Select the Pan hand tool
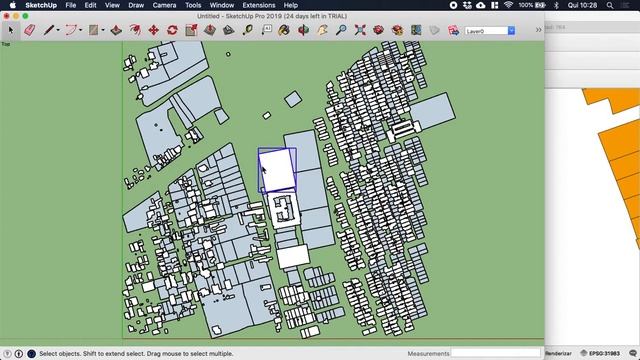The height and width of the screenshot is (360, 640). coord(322,30)
